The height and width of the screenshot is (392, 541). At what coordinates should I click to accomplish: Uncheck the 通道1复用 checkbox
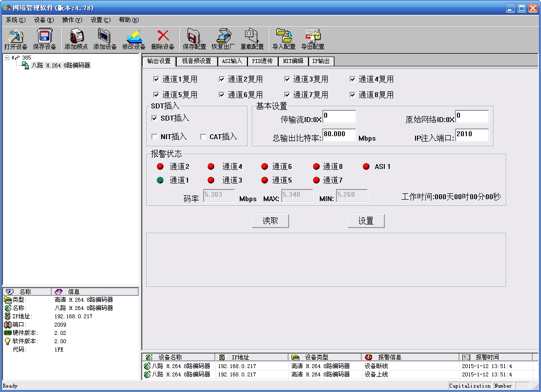pos(156,79)
